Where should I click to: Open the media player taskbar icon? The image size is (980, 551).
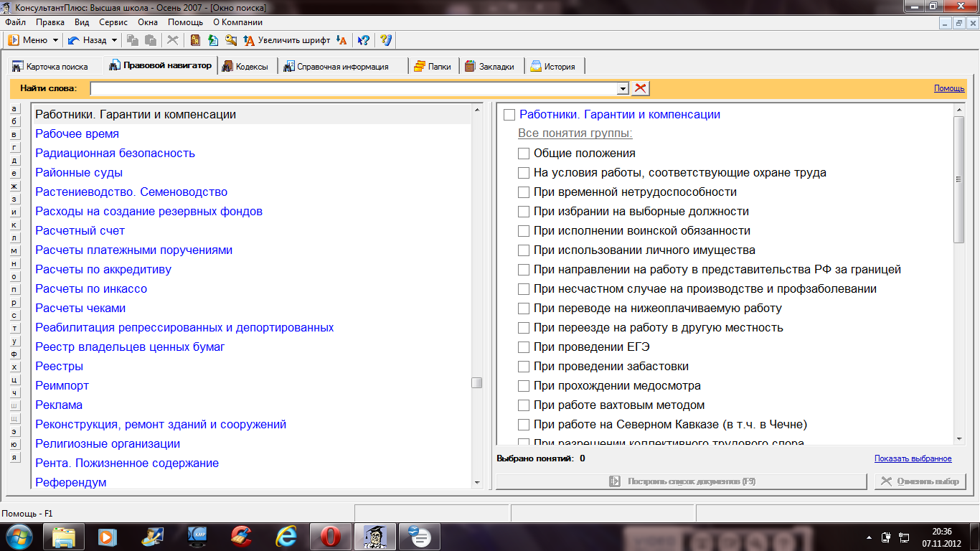(108, 537)
